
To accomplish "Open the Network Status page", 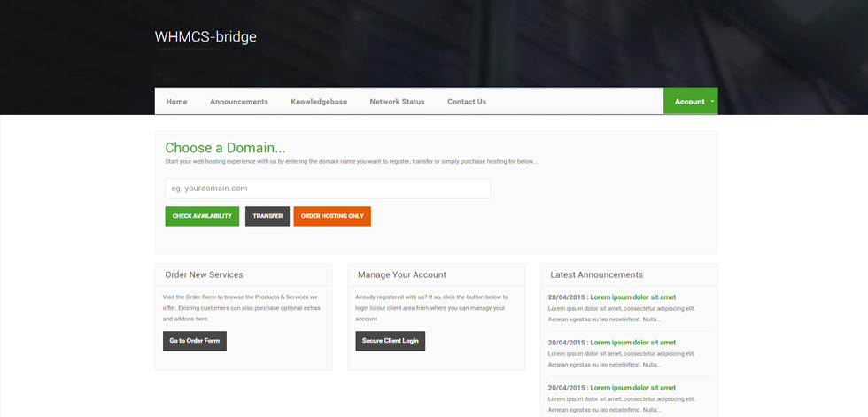I will 397,102.
